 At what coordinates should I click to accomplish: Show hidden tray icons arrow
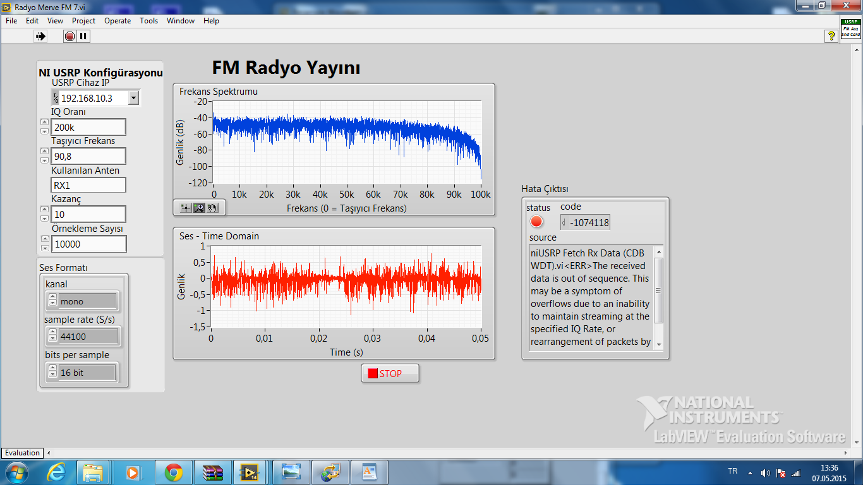click(x=751, y=472)
